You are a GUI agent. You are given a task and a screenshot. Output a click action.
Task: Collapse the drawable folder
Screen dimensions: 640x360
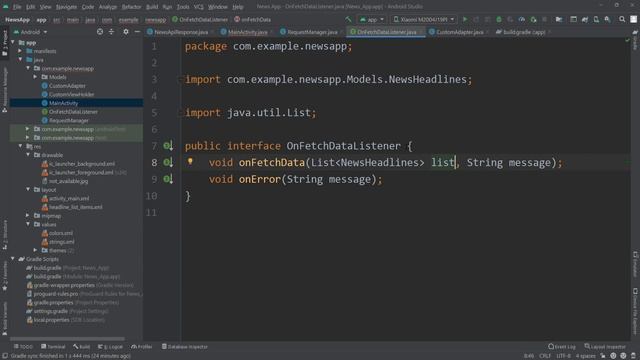pyautogui.click(x=28, y=155)
